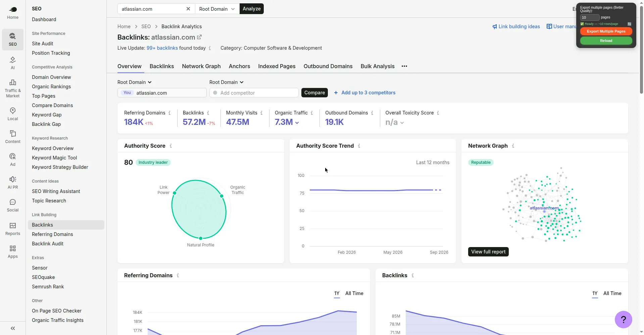Show info for Authority Score
This screenshot has height=335, width=644.
tap(171, 146)
